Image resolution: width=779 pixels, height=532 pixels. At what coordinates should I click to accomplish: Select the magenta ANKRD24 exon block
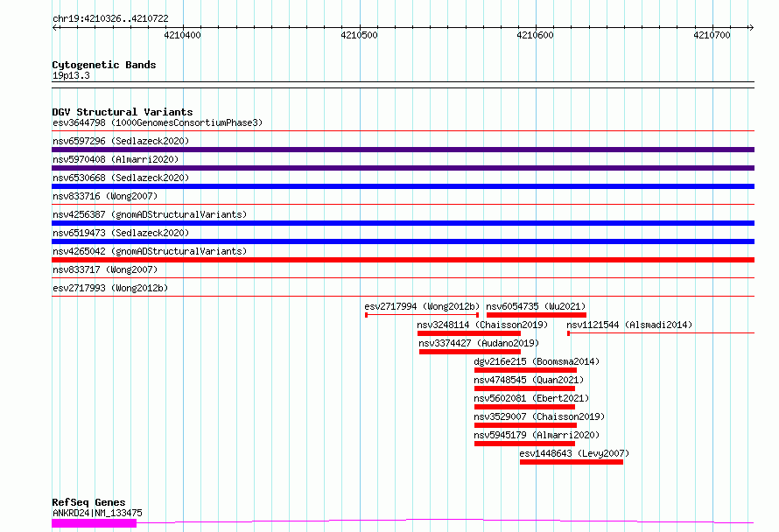pos(94,523)
